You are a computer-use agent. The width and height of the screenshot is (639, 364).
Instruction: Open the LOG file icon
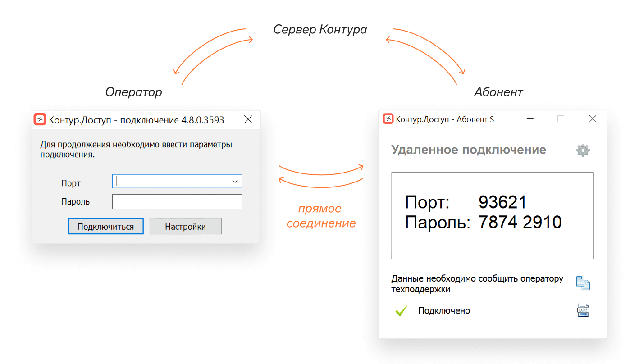click(583, 310)
